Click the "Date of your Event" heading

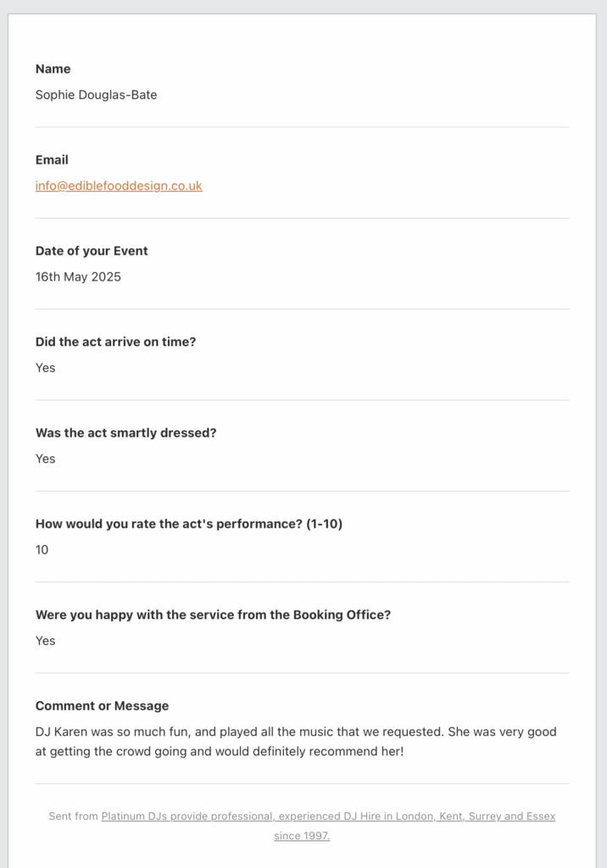(92, 251)
